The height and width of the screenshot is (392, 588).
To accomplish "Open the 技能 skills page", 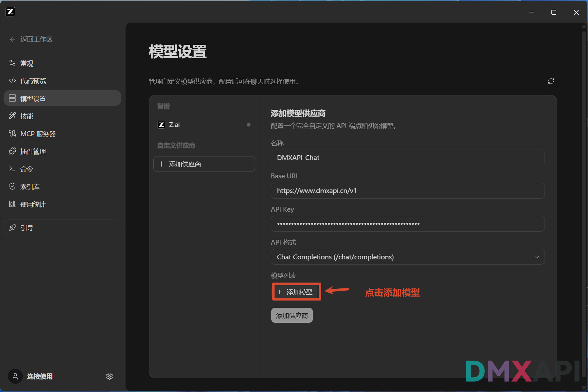I will (x=62, y=116).
